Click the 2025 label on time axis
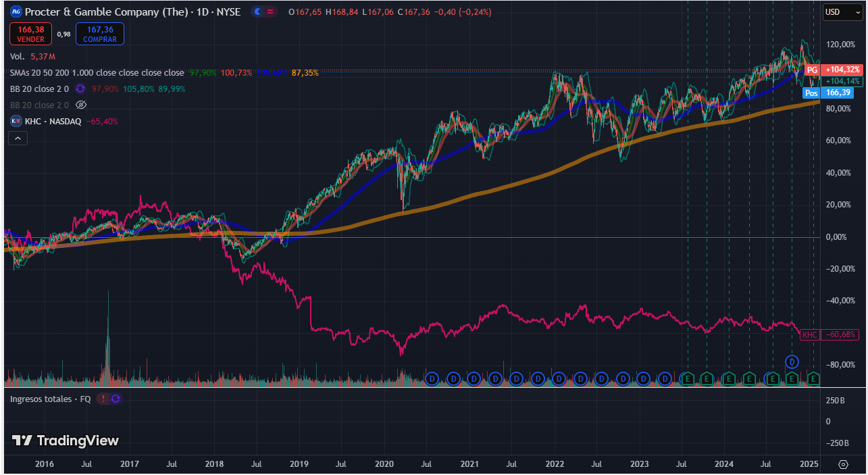868x475 pixels. (x=809, y=464)
